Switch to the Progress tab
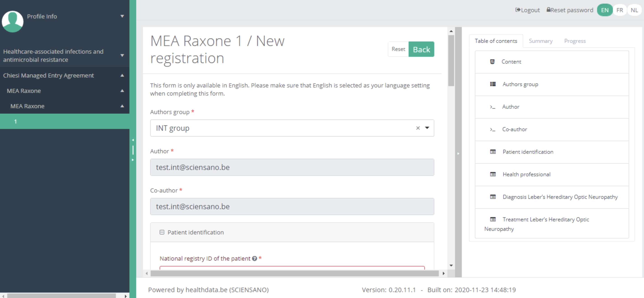The height and width of the screenshot is (298, 644). tap(575, 41)
